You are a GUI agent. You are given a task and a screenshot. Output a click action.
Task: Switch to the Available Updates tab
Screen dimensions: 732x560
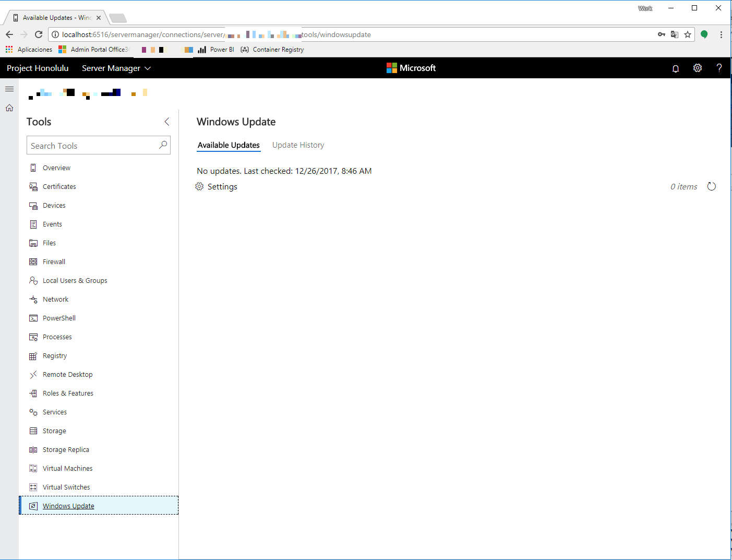tap(229, 145)
